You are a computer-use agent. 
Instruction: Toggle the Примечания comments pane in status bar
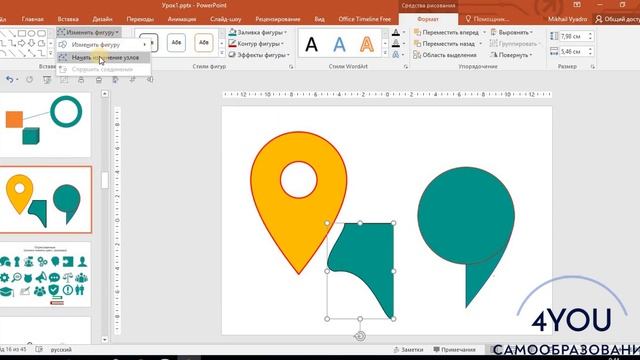454,349
